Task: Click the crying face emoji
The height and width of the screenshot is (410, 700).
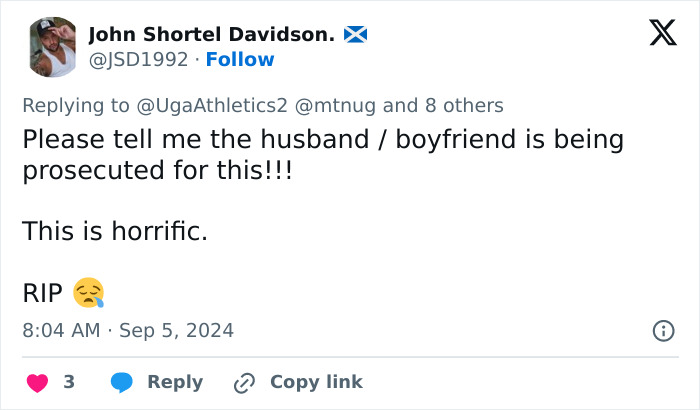Action: tap(89, 293)
